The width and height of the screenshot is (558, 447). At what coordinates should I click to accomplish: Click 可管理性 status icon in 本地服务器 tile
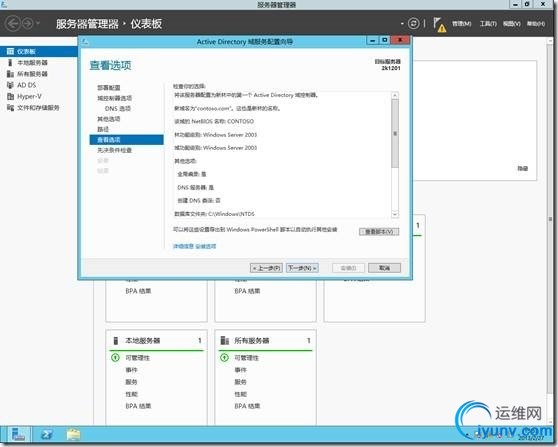[x=115, y=357]
